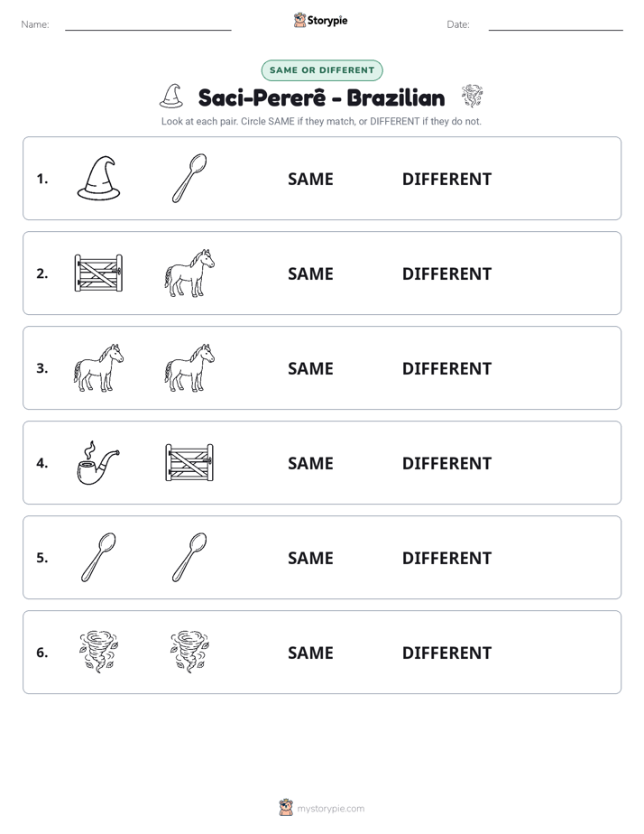
Task: Click the gate icon in row 4
Action: (189, 462)
